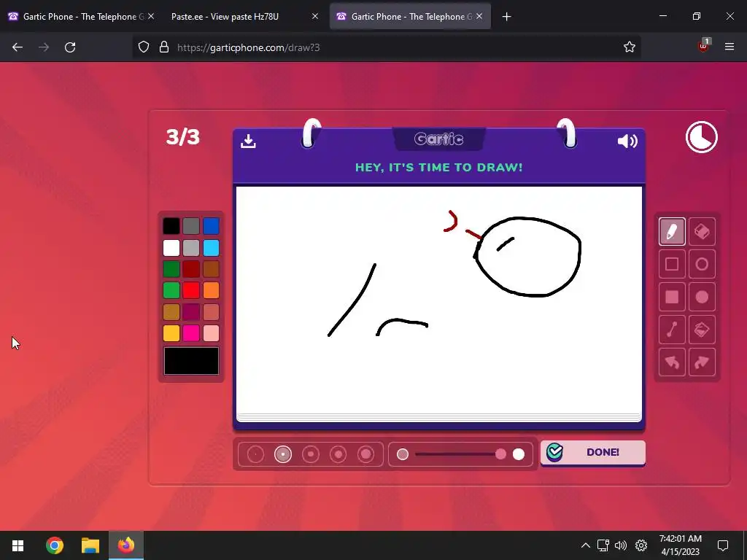Click the round timer clock icon
747x560 pixels.
701,137
